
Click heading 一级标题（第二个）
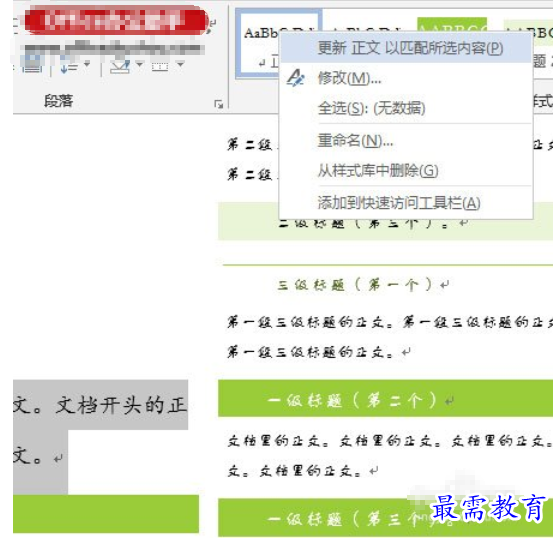pos(353,401)
